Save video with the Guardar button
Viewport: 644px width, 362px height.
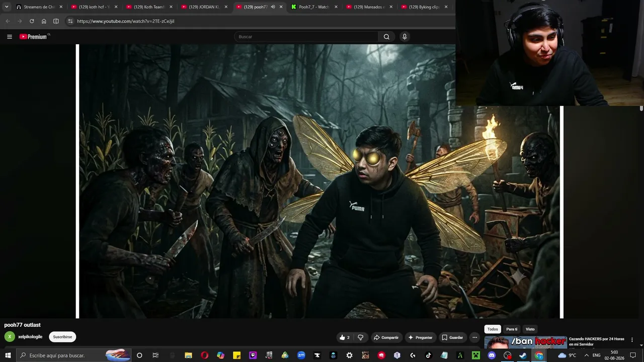tap(452, 337)
